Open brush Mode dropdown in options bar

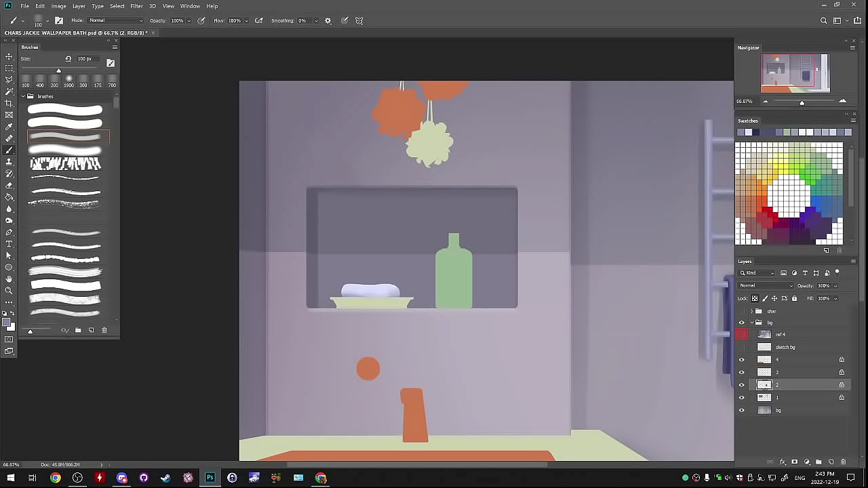(x=115, y=20)
